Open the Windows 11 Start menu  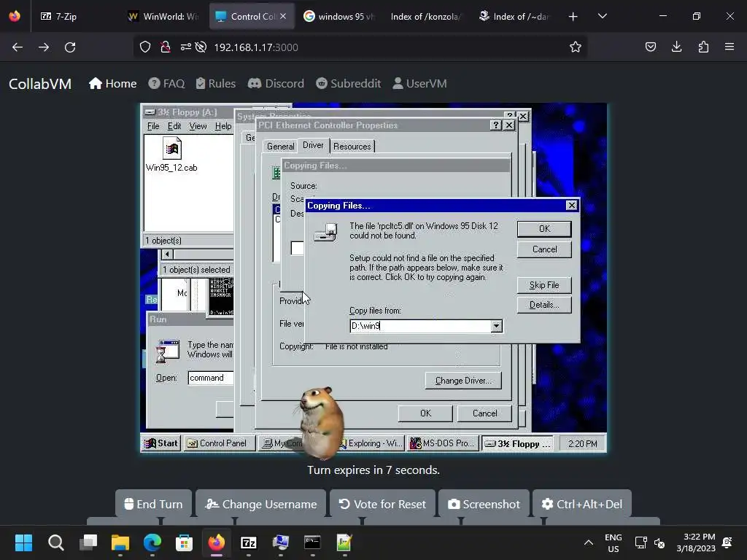[x=23, y=542]
